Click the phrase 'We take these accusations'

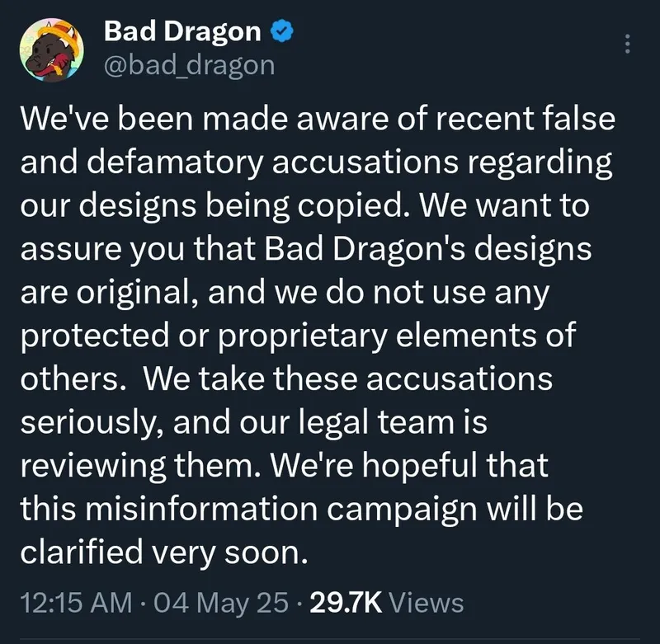pos(347,379)
